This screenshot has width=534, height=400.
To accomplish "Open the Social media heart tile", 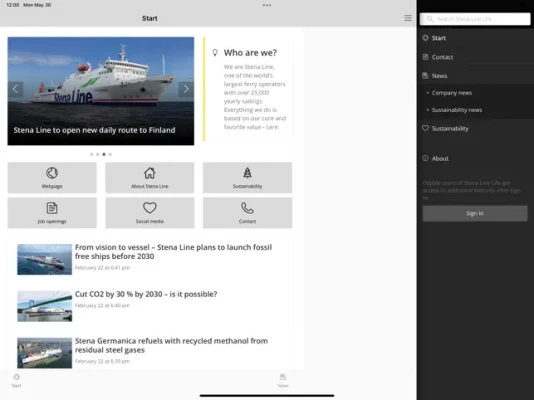I will tap(150, 213).
